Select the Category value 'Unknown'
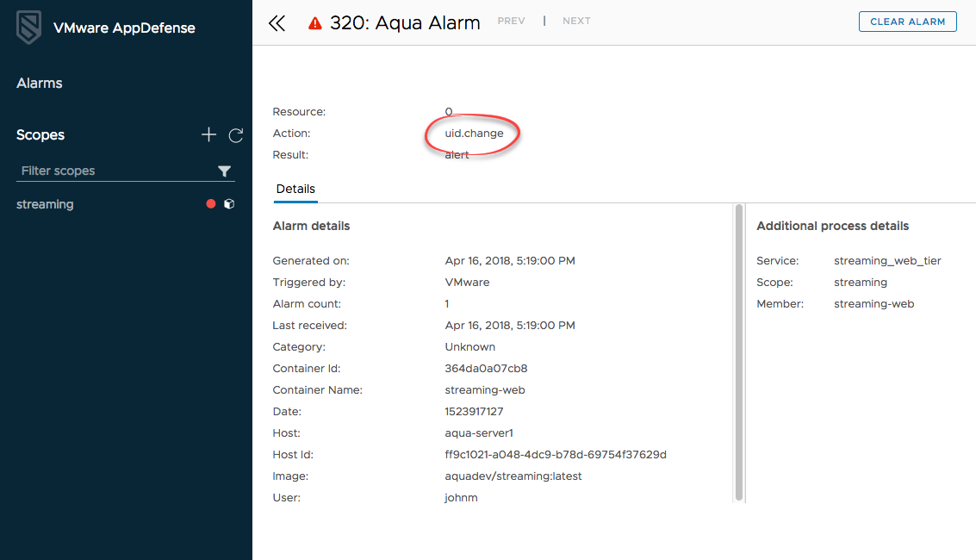The height and width of the screenshot is (560, 976). coord(470,347)
